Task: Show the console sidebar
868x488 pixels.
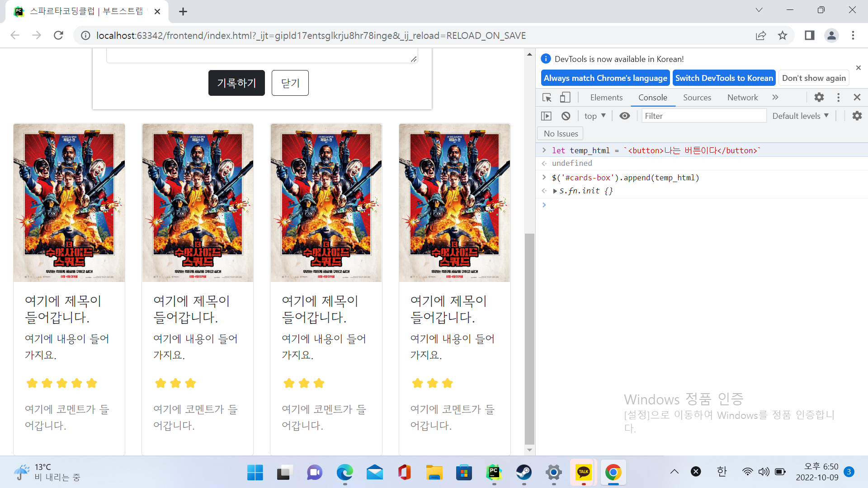Action: [547, 116]
